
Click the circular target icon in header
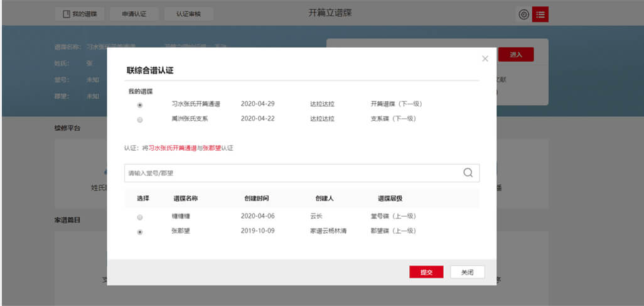click(x=523, y=14)
